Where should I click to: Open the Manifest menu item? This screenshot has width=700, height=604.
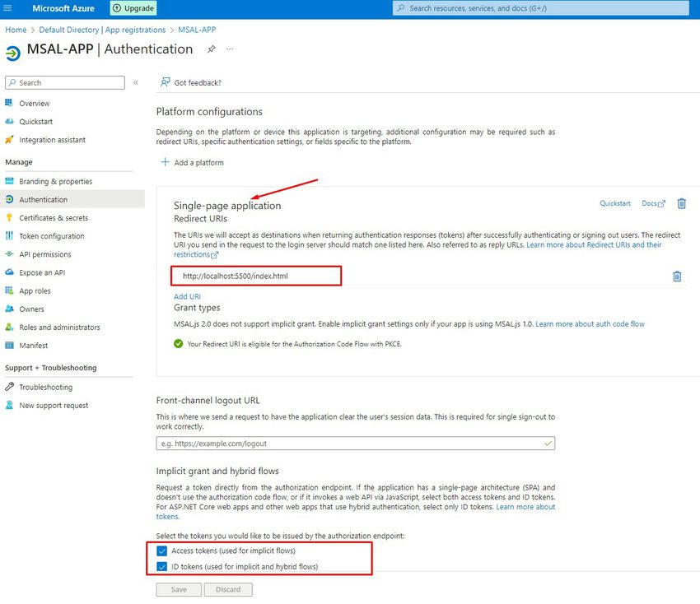tap(34, 346)
